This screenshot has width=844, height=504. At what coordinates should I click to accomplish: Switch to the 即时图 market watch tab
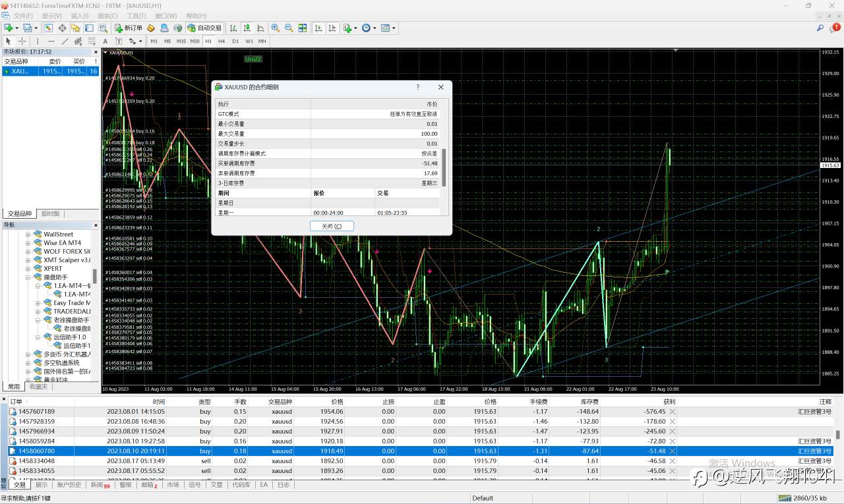[x=50, y=213]
